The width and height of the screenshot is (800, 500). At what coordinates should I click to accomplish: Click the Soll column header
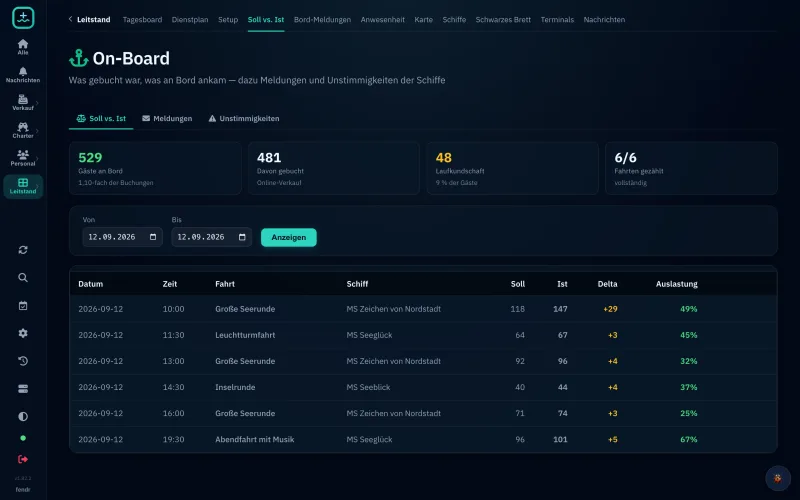coord(518,284)
